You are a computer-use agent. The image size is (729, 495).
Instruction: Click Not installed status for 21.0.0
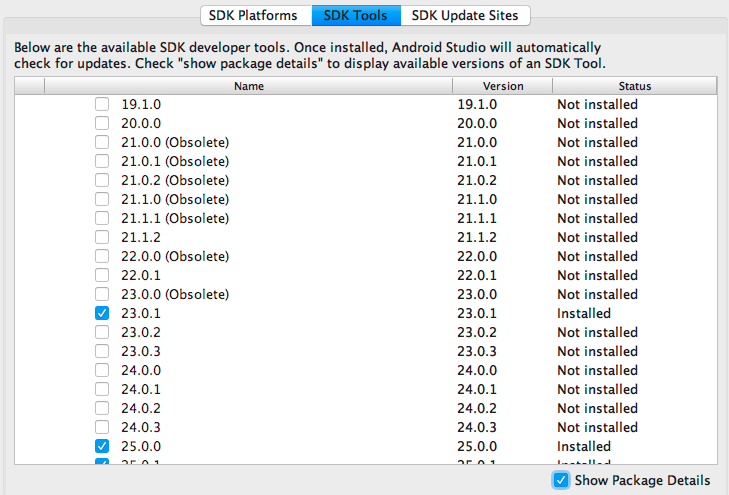597,142
